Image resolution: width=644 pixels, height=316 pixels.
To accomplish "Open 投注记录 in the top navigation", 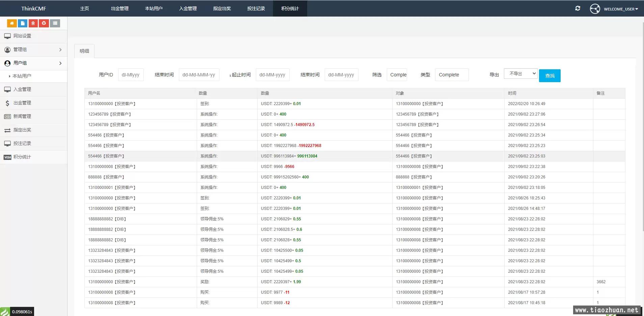I will click(256, 8).
